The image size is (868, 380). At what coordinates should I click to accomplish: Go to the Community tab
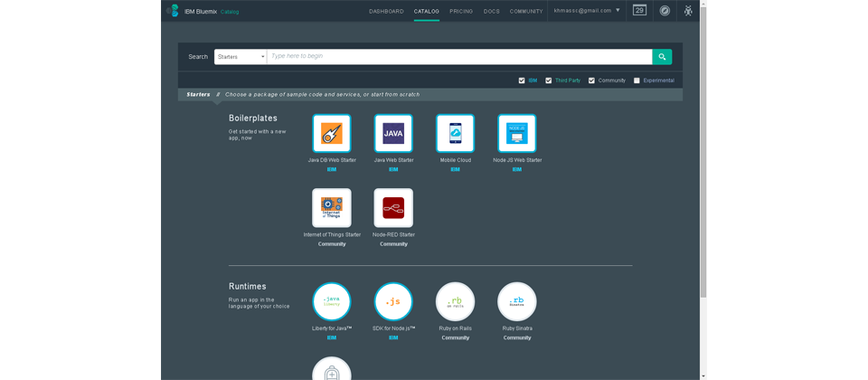[526, 11]
